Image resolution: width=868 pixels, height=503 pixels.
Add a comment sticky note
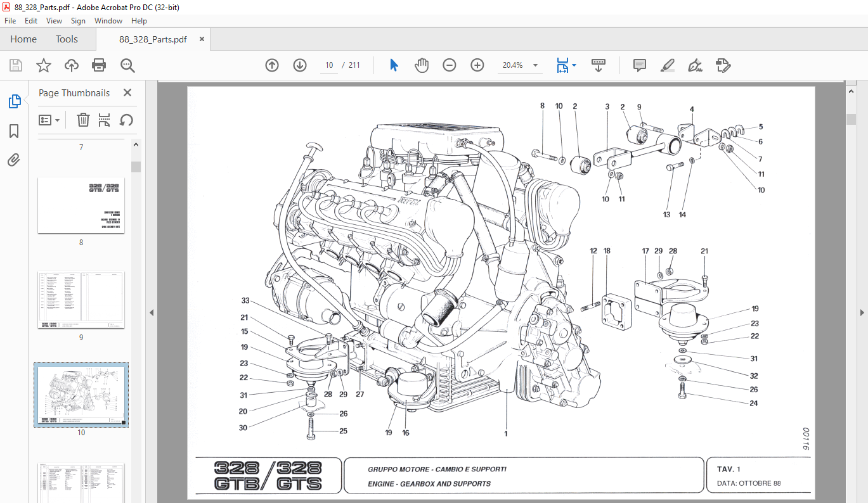click(x=639, y=65)
